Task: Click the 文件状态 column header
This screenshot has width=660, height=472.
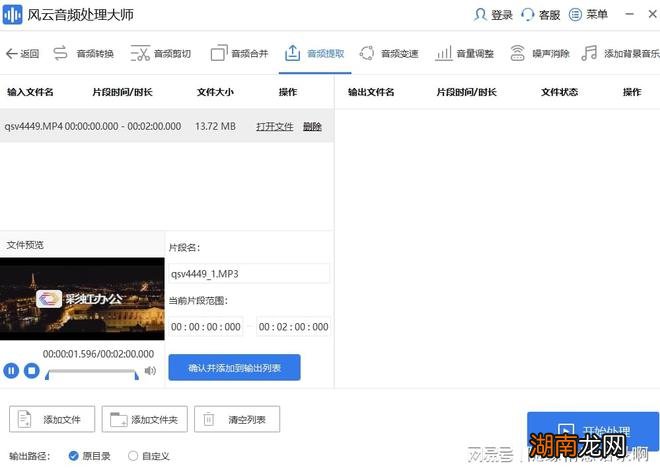Action: pyautogui.click(x=559, y=92)
